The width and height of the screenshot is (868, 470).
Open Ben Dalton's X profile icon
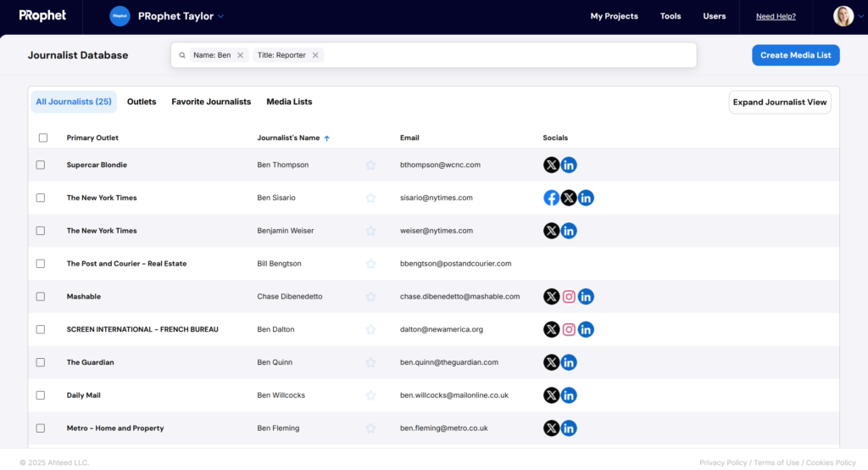coord(551,329)
